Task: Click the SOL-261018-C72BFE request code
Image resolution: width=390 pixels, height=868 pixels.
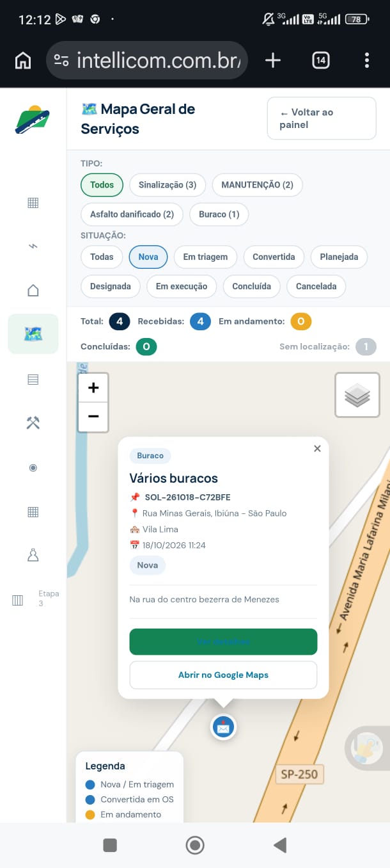Action: click(187, 497)
